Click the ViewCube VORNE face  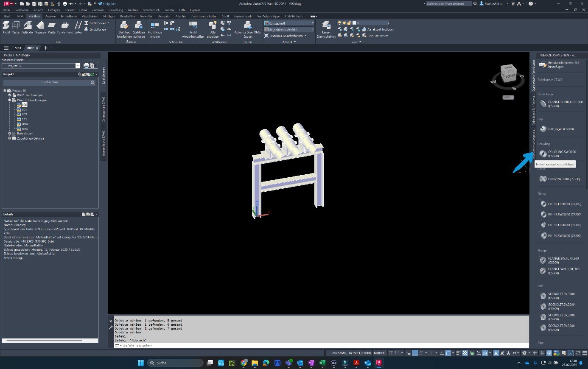point(510,76)
